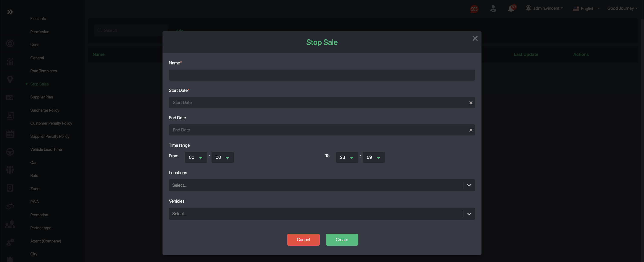Viewport: 644px width, 262px height.
Task: Go to Rate Templates in sidebar
Action: pos(43,71)
